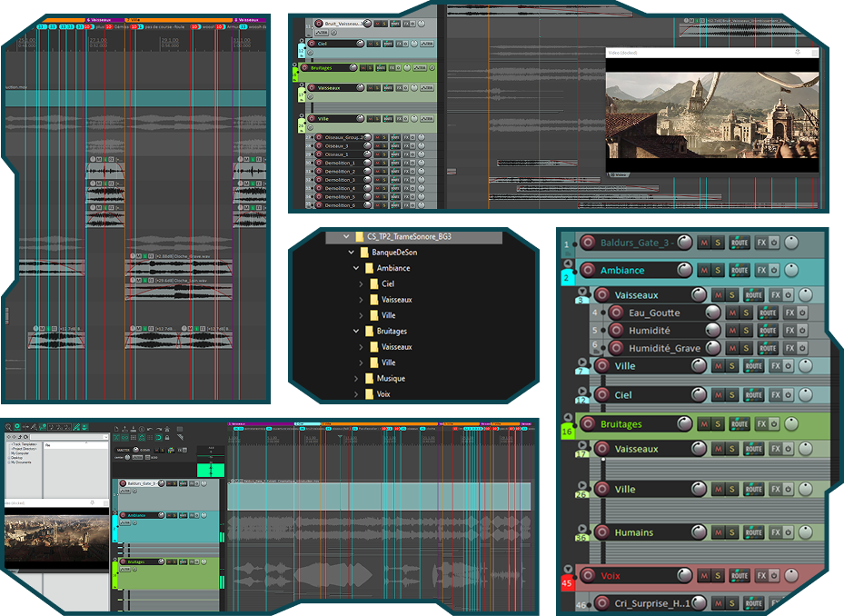Click the docked video preview of the city
This screenshot has width=844, height=616.
pyautogui.click(x=712, y=114)
